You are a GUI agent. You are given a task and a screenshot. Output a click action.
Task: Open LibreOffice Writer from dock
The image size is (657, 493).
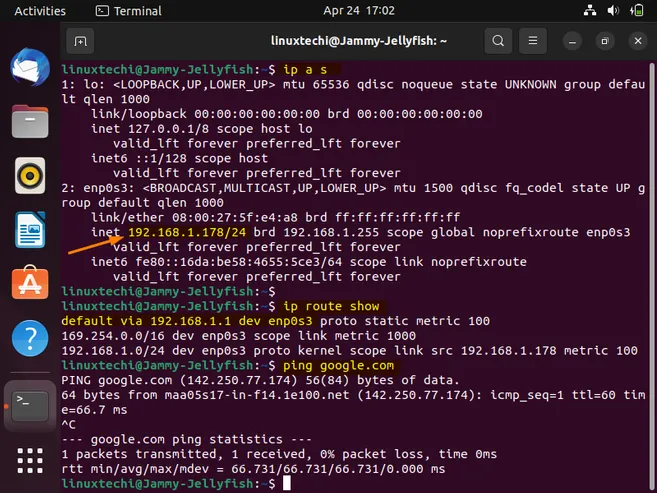tap(30, 231)
